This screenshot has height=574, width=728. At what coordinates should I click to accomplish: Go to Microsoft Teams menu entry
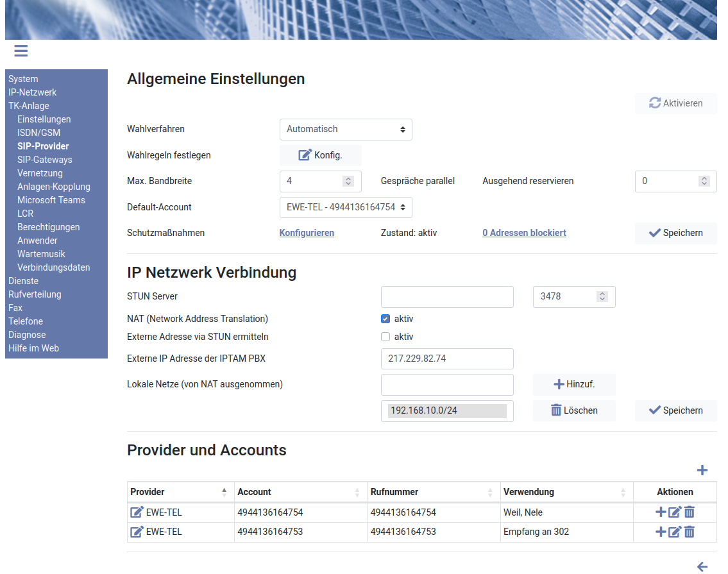click(51, 200)
